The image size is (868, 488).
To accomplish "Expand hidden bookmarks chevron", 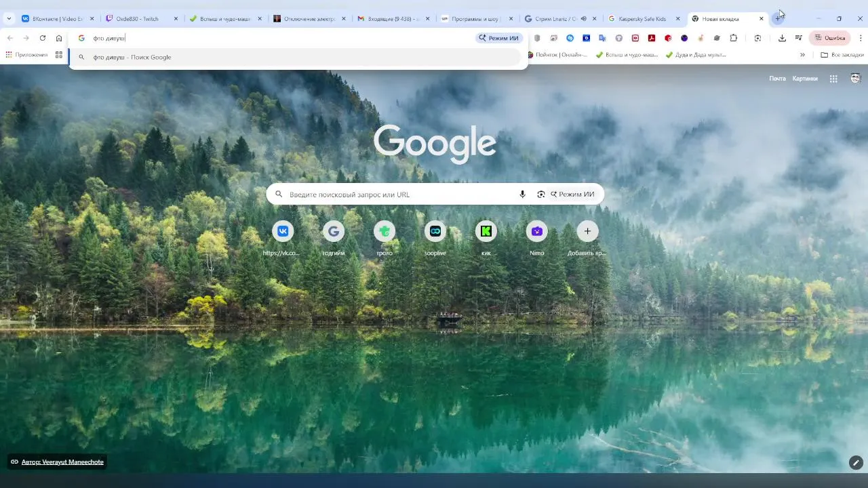I will [802, 55].
